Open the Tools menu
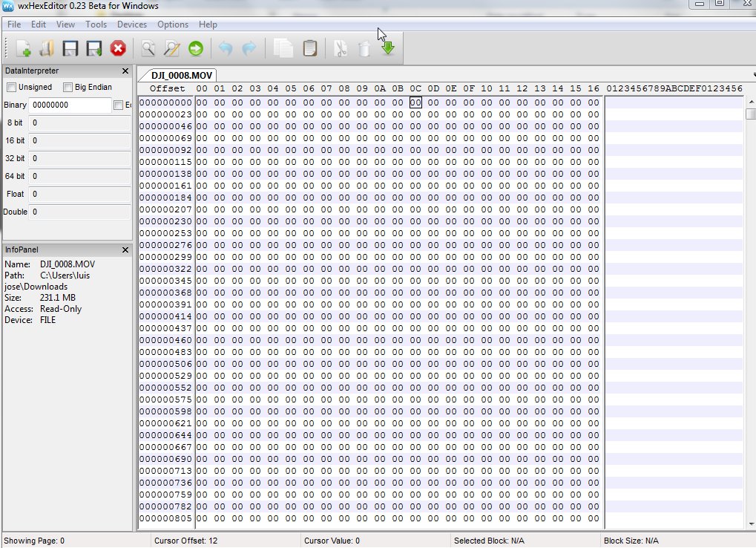Viewport: 756px width, 548px height. tap(96, 24)
